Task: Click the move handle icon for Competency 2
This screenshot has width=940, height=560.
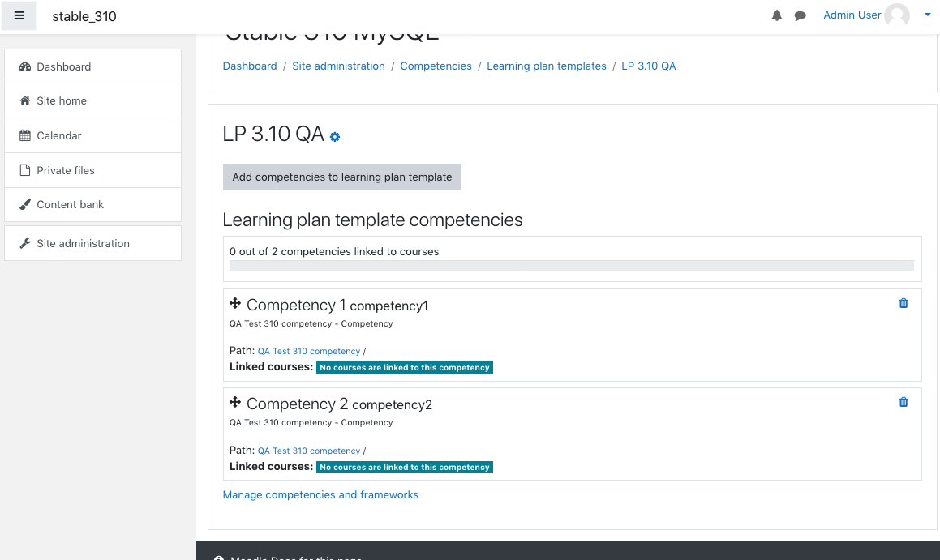Action: tap(235, 403)
